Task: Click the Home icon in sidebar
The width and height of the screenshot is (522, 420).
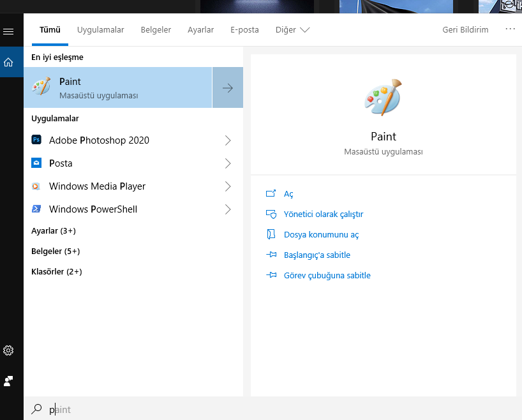Action: tap(8, 63)
